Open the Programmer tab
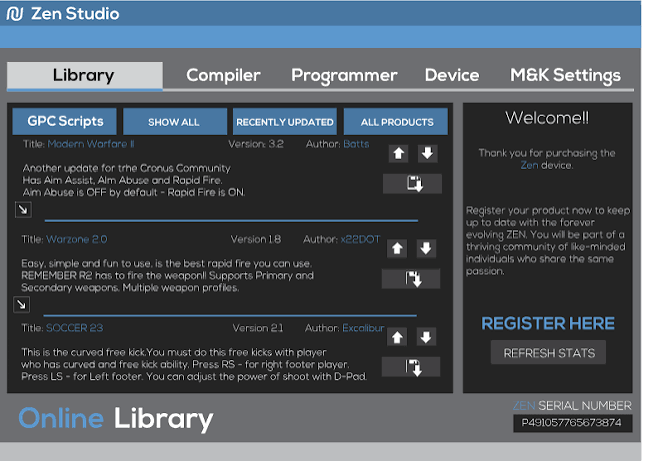 point(344,75)
